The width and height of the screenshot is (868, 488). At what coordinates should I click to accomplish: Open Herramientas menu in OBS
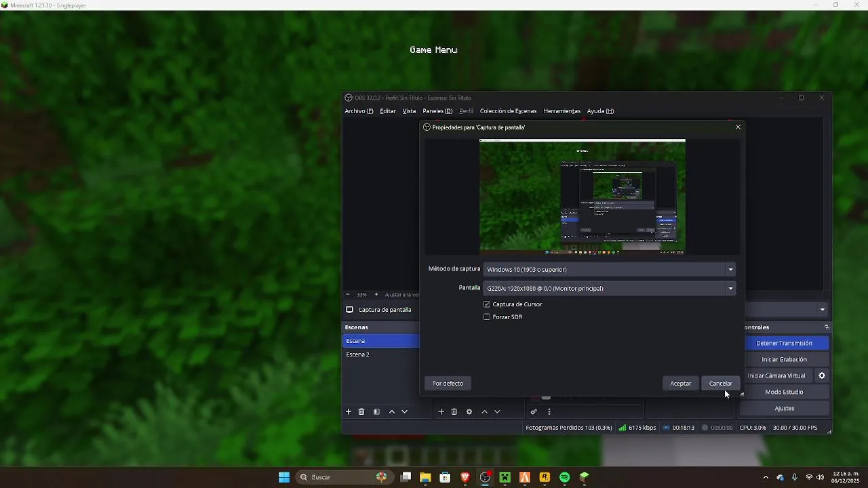coord(561,111)
